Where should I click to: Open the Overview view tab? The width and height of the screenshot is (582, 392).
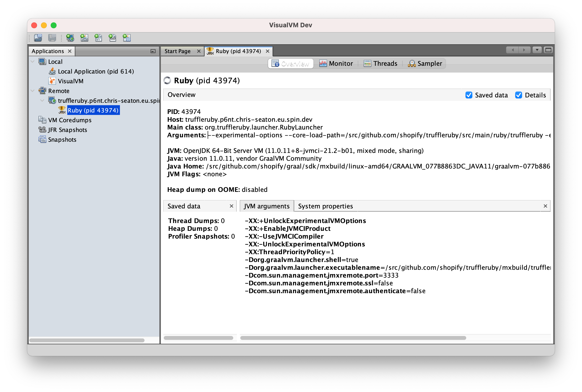click(291, 64)
